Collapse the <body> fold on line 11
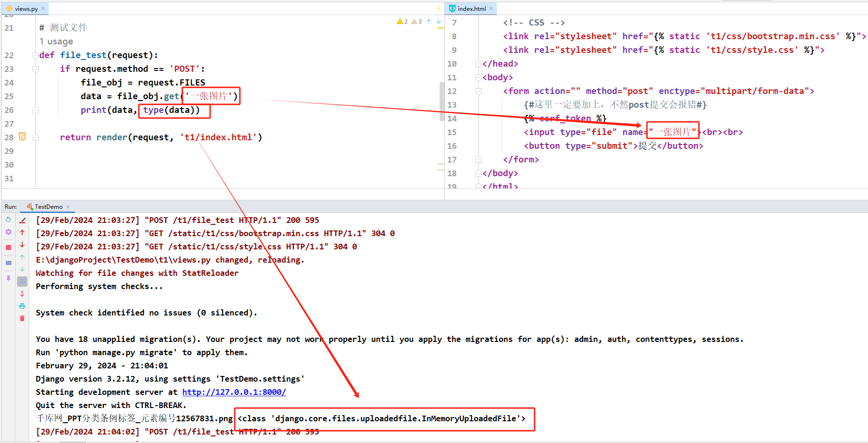Screen dimensions: 868x443 coord(478,77)
